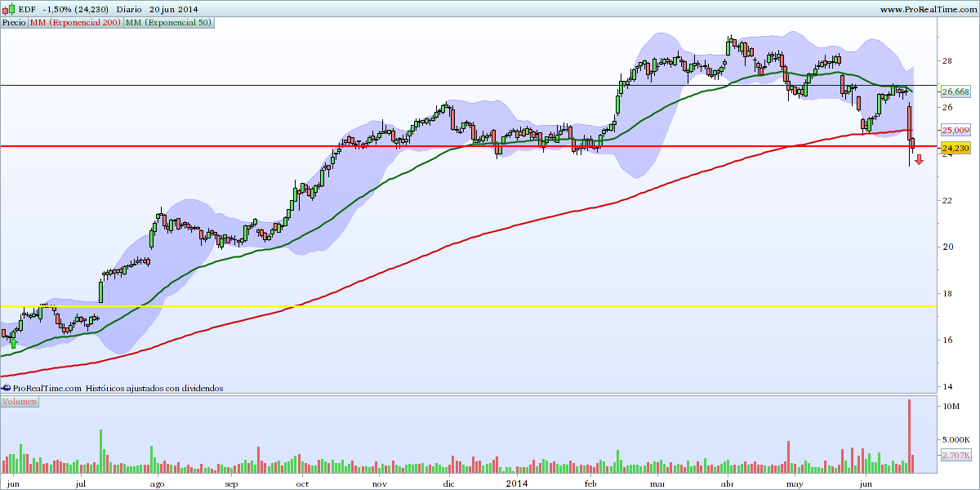980x490 pixels.
Task: Click the yellow 24,230 current price tag
Action: click(955, 148)
